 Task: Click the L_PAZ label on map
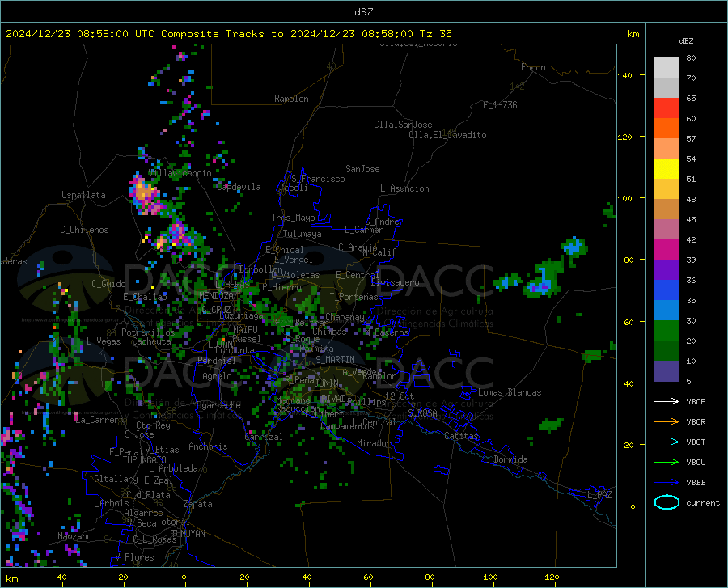599,495
